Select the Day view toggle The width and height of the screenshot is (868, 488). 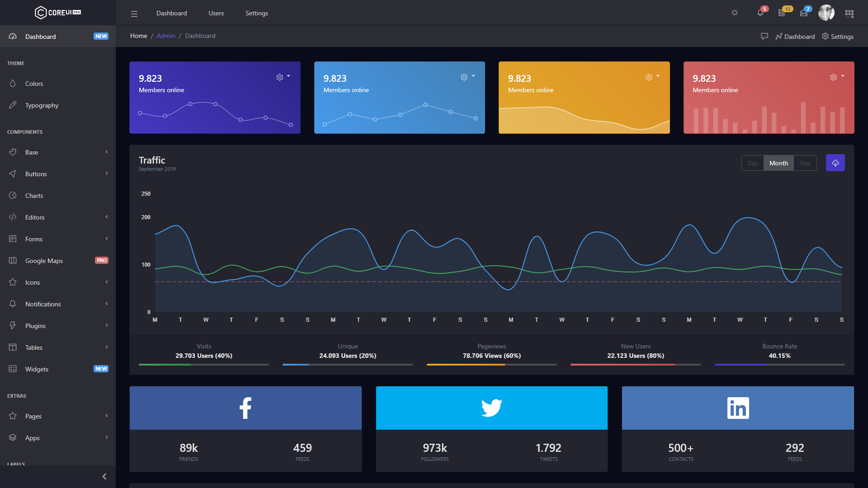pyautogui.click(x=753, y=163)
